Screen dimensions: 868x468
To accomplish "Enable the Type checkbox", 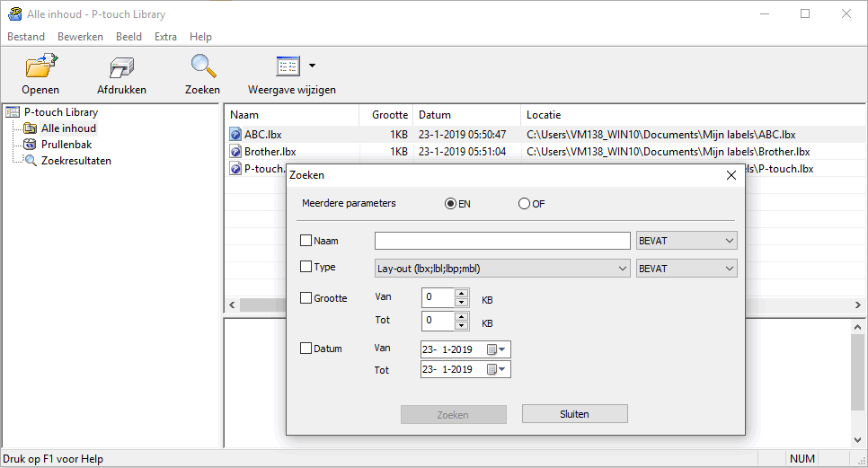I will click(x=306, y=267).
